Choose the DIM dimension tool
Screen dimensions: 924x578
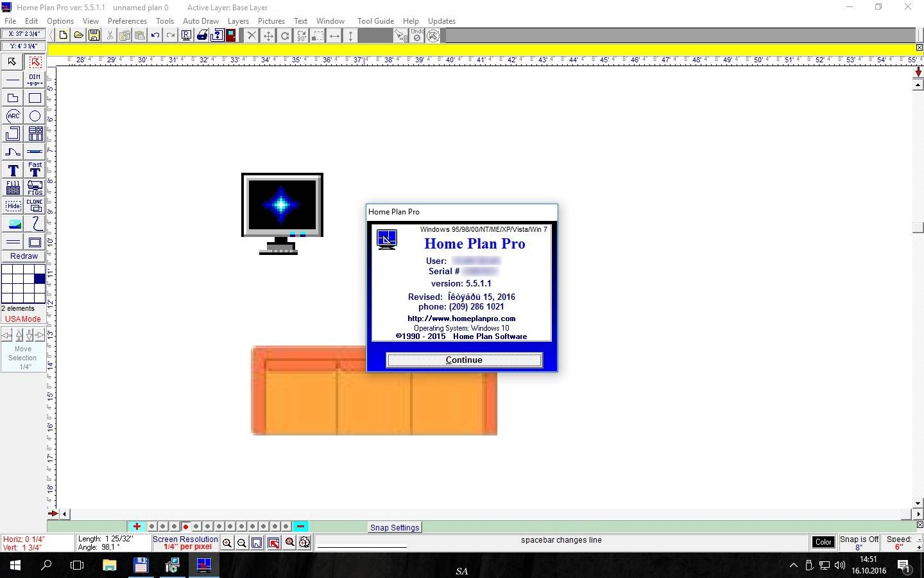(x=35, y=80)
